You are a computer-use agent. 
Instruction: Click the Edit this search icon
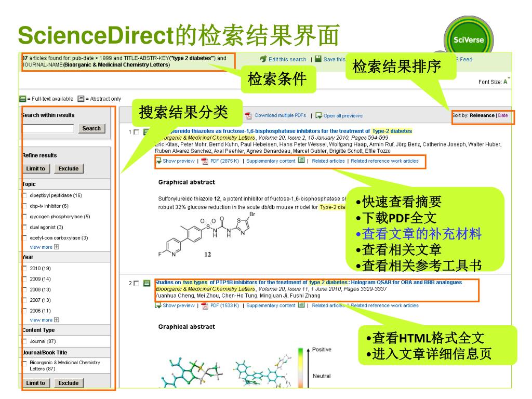[263, 59]
